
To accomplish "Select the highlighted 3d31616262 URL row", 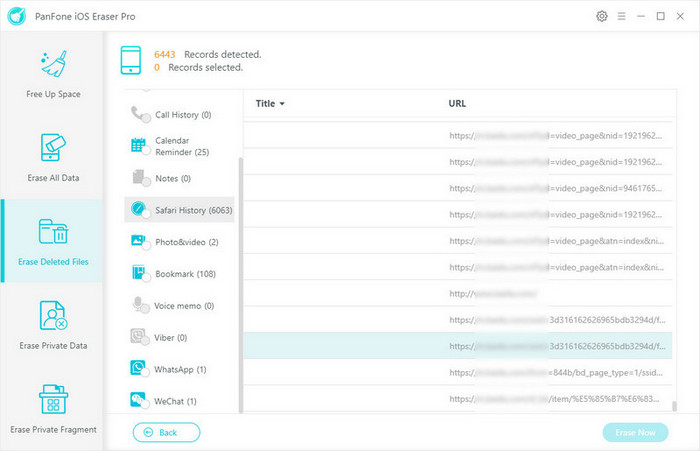I will [x=458, y=346].
